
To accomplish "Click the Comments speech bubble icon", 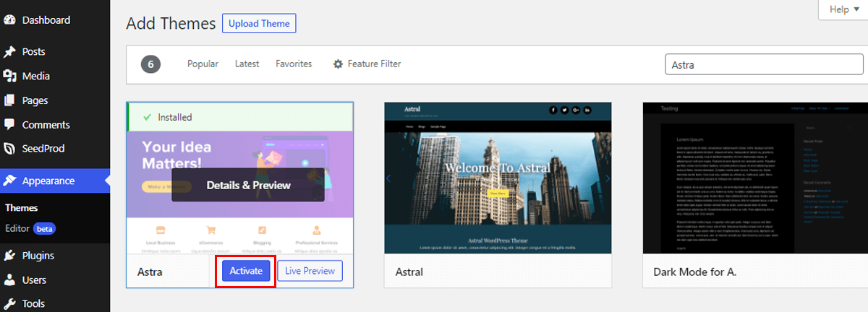I will 10,124.
